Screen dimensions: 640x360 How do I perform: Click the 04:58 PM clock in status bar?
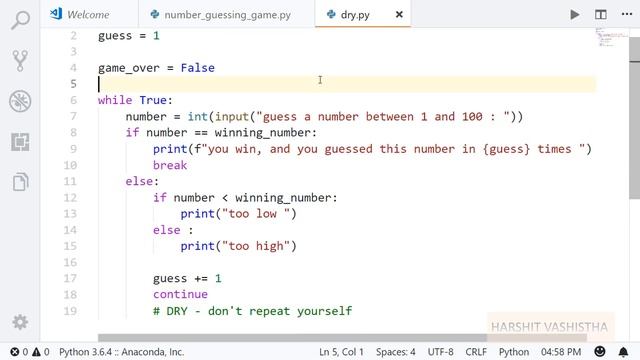(x=561, y=352)
